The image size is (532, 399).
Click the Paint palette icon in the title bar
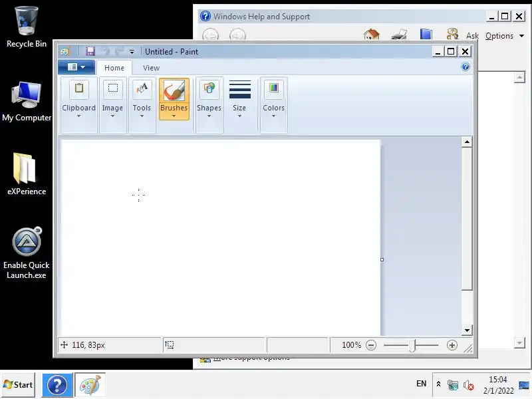coord(65,51)
